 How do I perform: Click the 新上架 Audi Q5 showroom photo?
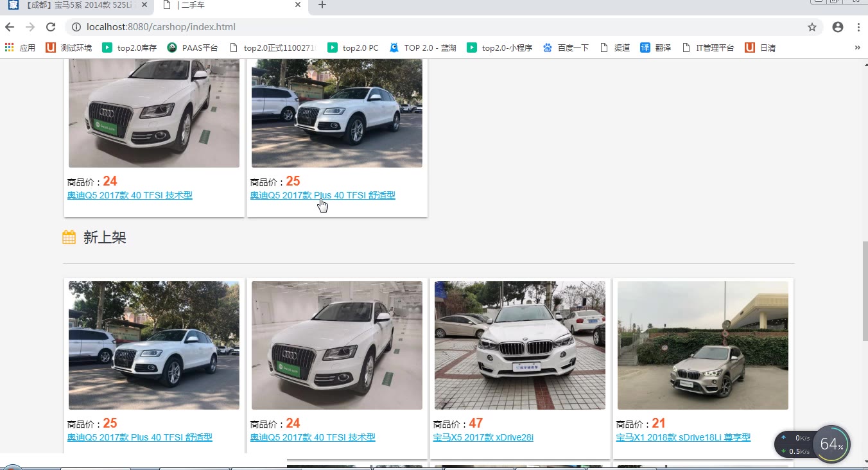(x=337, y=345)
